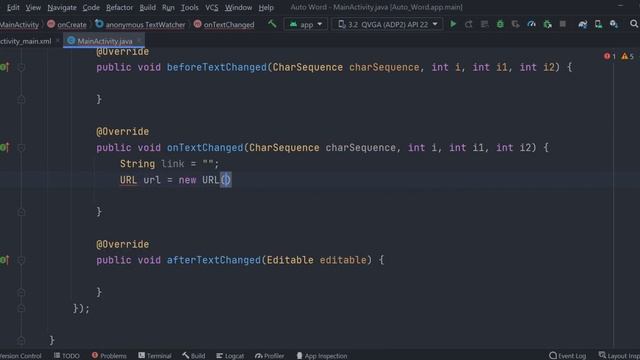The height and width of the screenshot is (360, 640).
Task: Click anonymous TextWatcher breadcrumb
Action: pos(140,24)
